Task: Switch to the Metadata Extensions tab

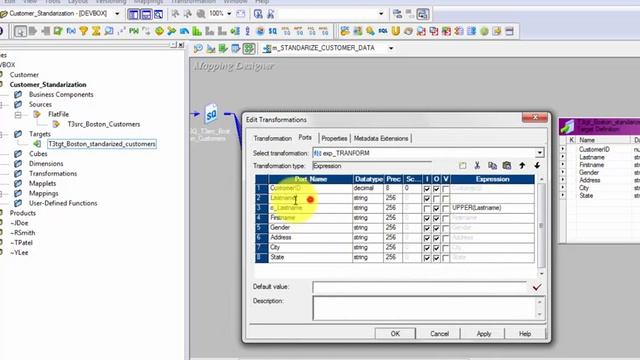Action: [381, 138]
